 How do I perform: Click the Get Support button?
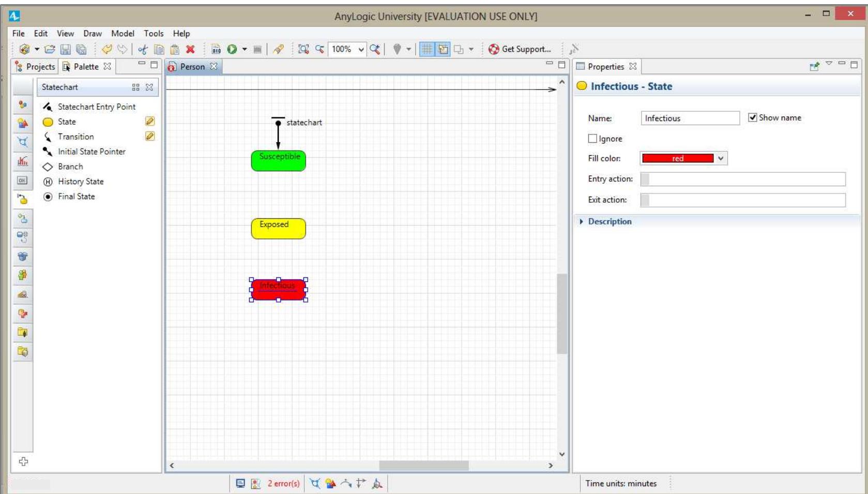pos(520,49)
